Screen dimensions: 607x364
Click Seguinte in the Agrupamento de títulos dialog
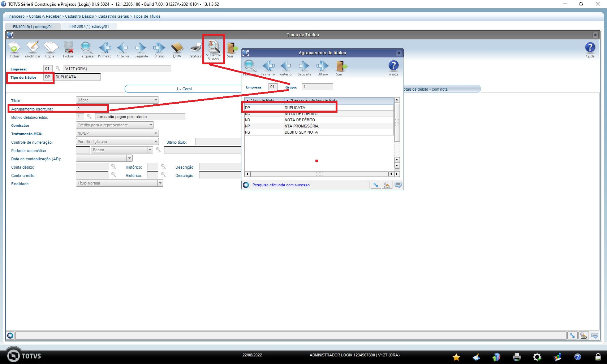coord(304,68)
